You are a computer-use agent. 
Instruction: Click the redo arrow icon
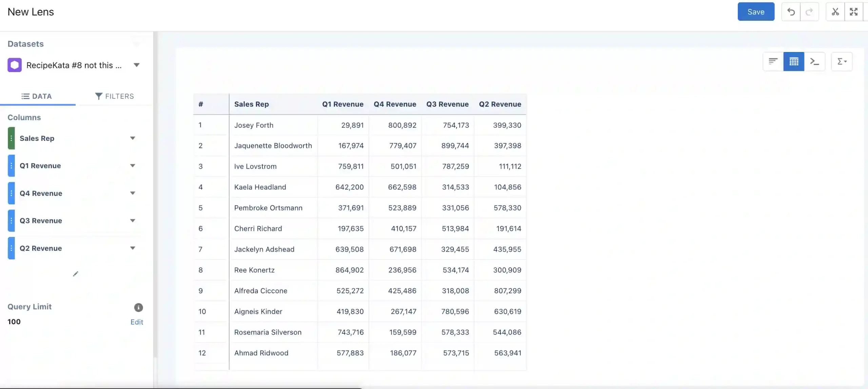click(x=809, y=12)
